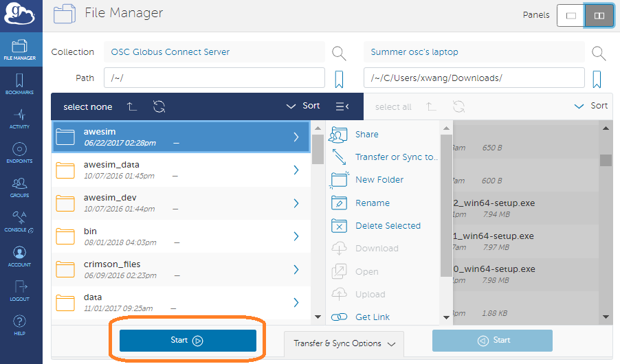620x364 pixels.
Task: Select the awesim_dev folder
Action: pyautogui.click(x=181, y=203)
